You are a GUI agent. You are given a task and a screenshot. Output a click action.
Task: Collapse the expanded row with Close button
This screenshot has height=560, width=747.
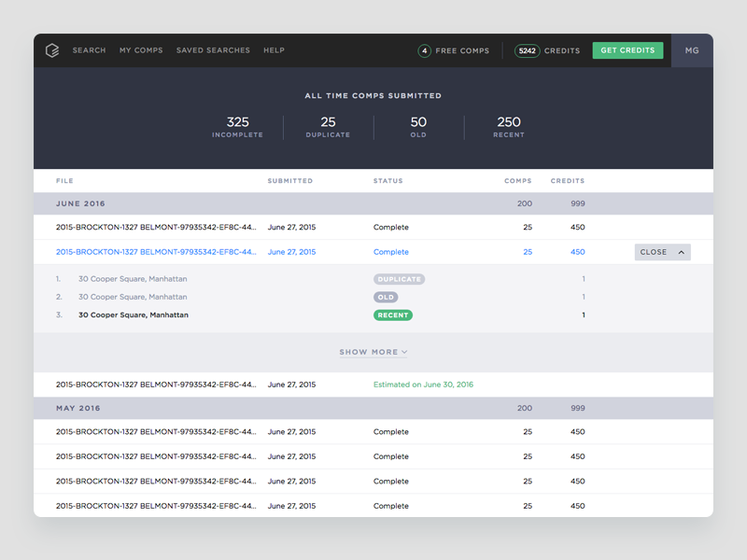[x=662, y=252]
